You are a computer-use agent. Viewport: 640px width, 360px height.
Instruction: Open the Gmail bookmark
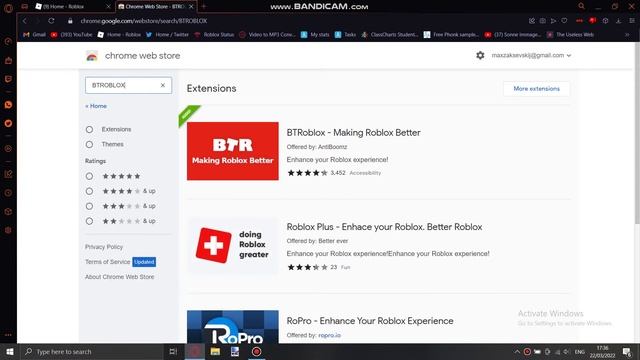tap(34, 35)
